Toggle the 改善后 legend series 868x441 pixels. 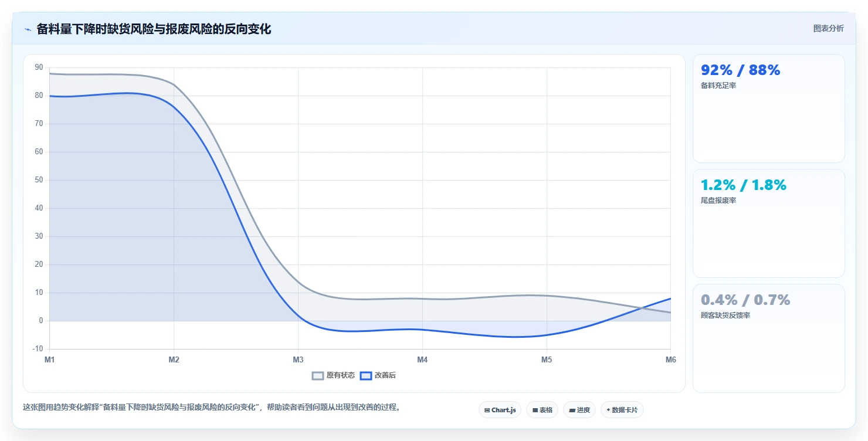click(x=378, y=375)
